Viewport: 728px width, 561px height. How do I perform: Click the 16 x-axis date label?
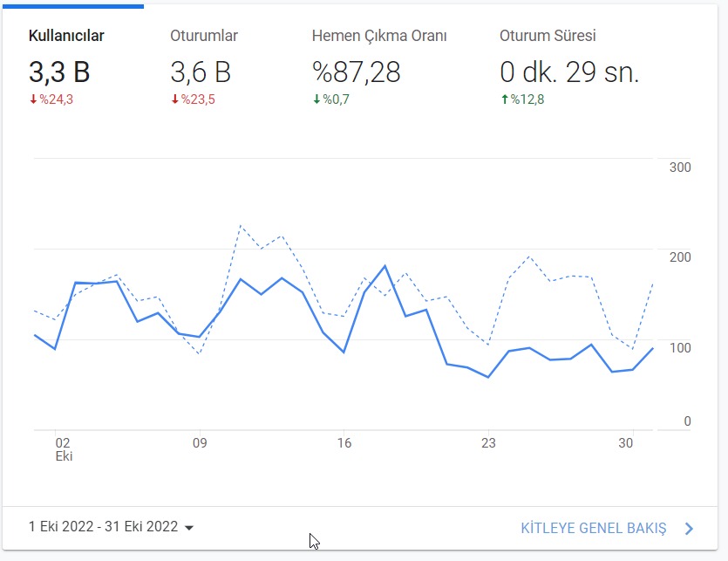pyautogui.click(x=344, y=443)
